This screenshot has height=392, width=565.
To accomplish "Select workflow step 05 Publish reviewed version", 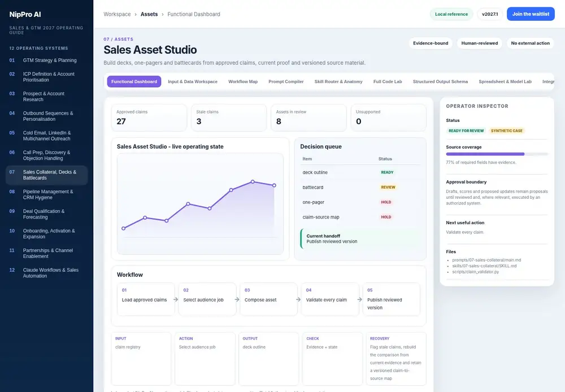I will [x=392, y=299].
